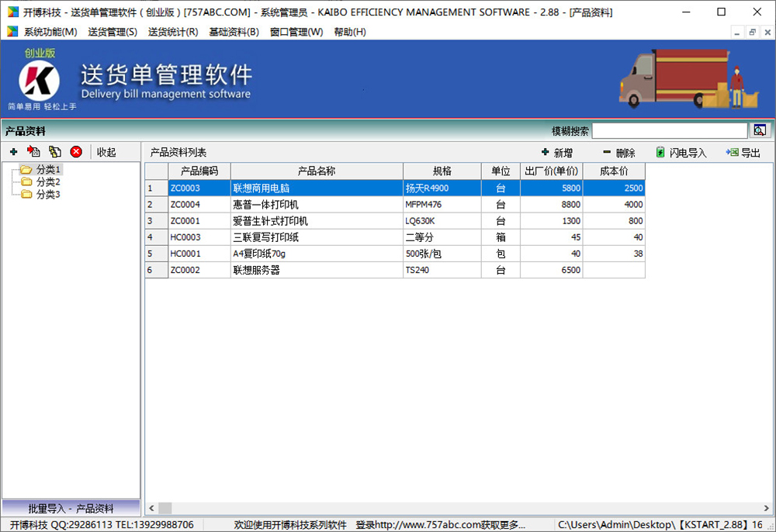This screenshot has width=776, height=532.
Task: Open the 基础资料(B) menu
Action: tap(234, 32)
